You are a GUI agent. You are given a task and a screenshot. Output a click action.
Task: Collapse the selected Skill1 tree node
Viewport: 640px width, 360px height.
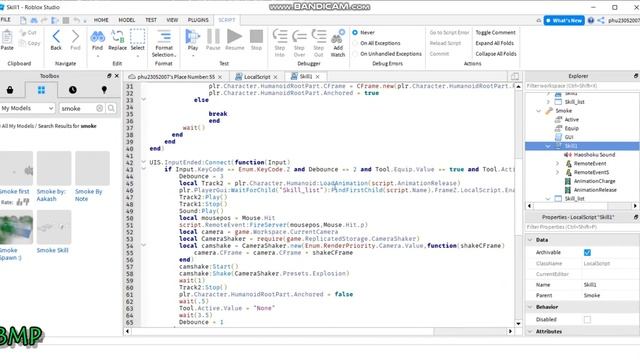pyautogui.click(x=548, y=146)
